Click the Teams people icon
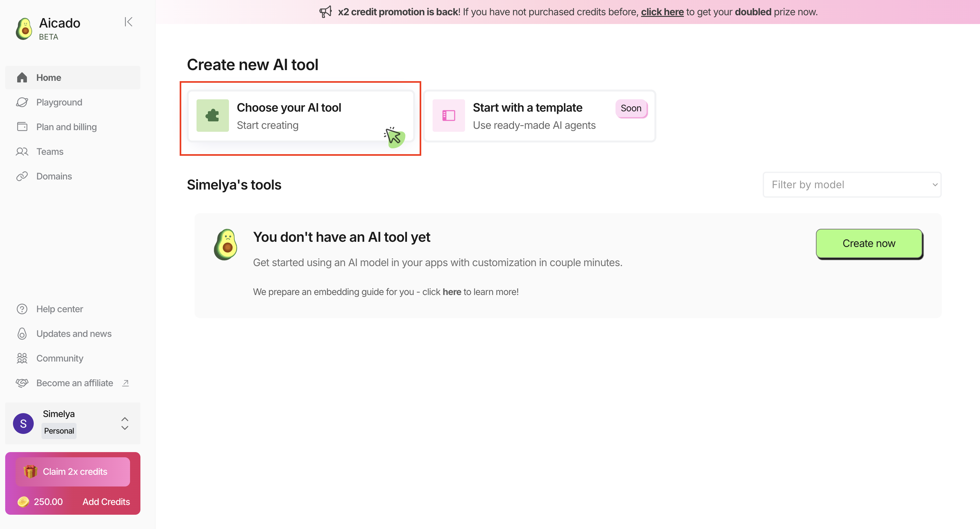The height and width of the screenshot is (529, 980). (x=22, y=152)
